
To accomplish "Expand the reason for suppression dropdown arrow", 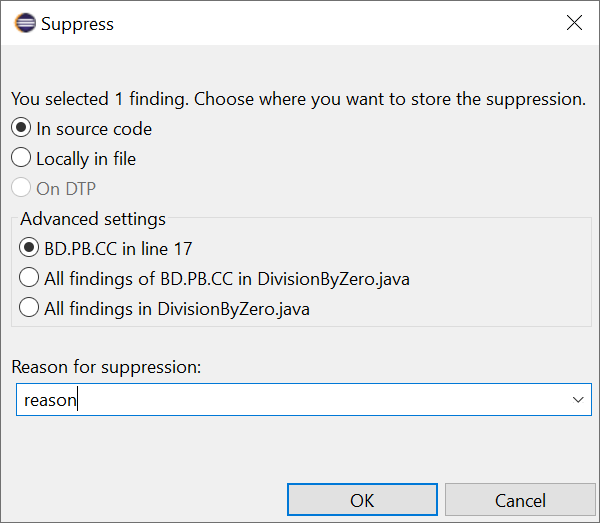I will (578, 400).
